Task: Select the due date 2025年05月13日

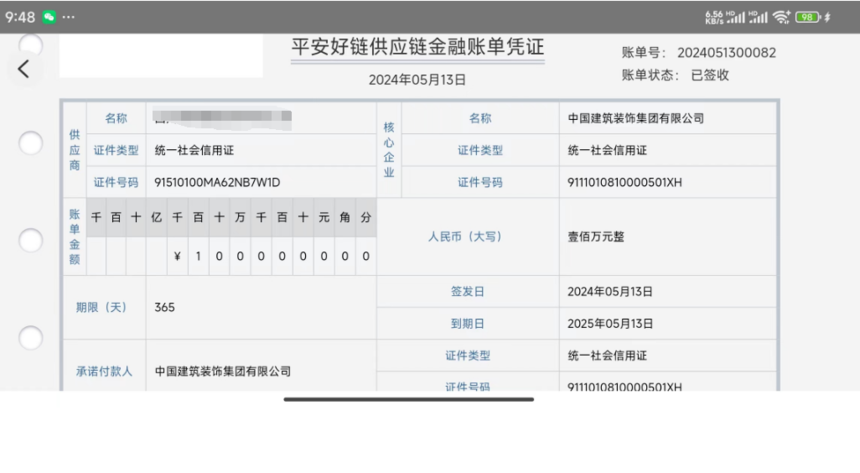Action: tap(610, 324)
